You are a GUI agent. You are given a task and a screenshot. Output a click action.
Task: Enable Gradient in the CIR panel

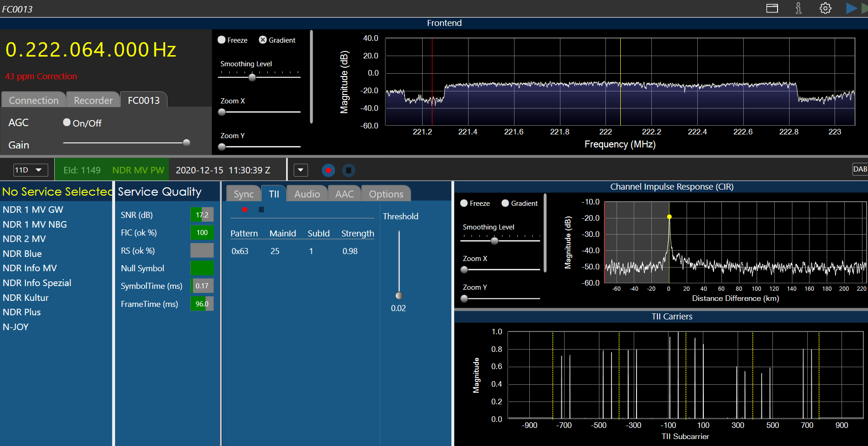505,204
